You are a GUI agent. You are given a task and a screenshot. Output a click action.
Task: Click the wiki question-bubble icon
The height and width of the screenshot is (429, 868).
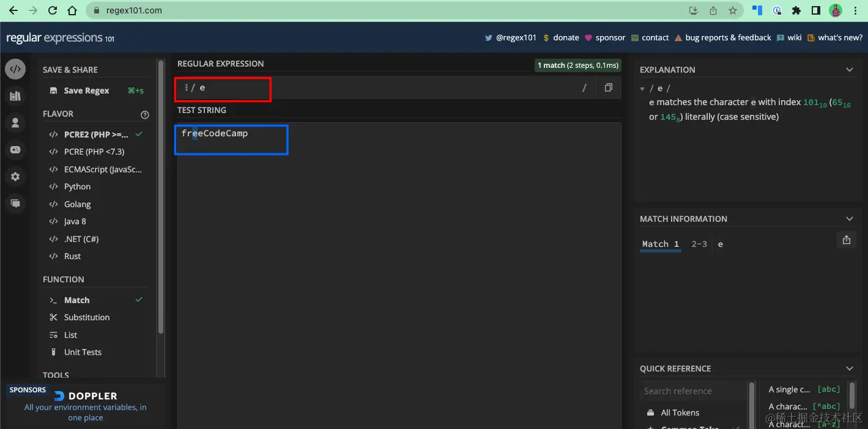[781, 38]
